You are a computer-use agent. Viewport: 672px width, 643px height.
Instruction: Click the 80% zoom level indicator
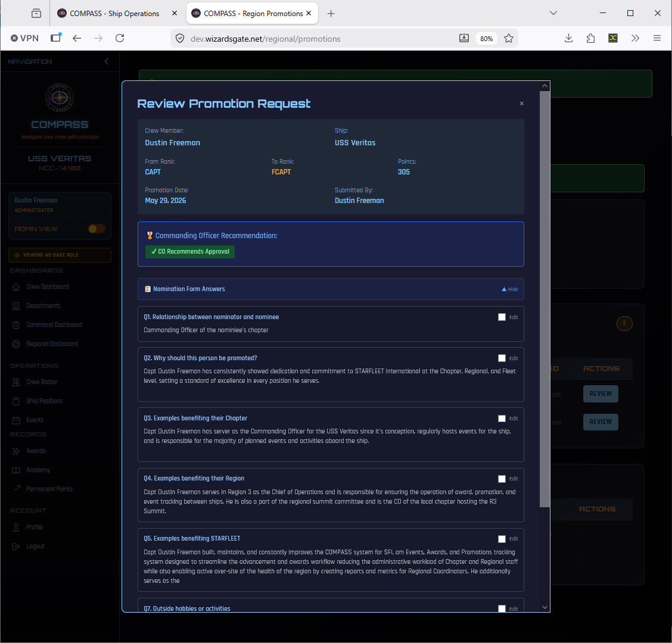coord(486,39)
